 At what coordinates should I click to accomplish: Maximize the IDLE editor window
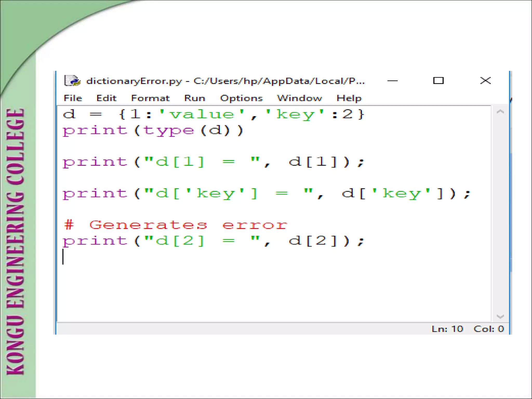[438, 81]
